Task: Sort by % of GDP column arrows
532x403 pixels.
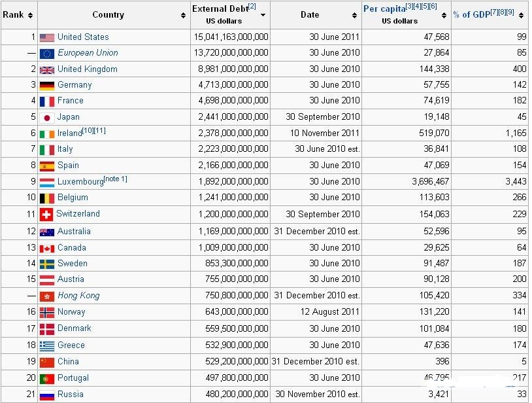Action: click(521, 15)
